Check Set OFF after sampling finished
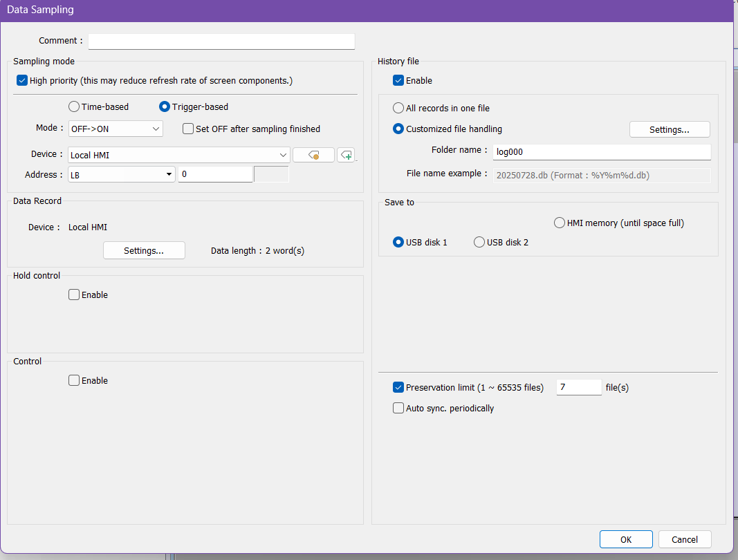Viewport: 738px width, 560px height. (x=188, y=129)
